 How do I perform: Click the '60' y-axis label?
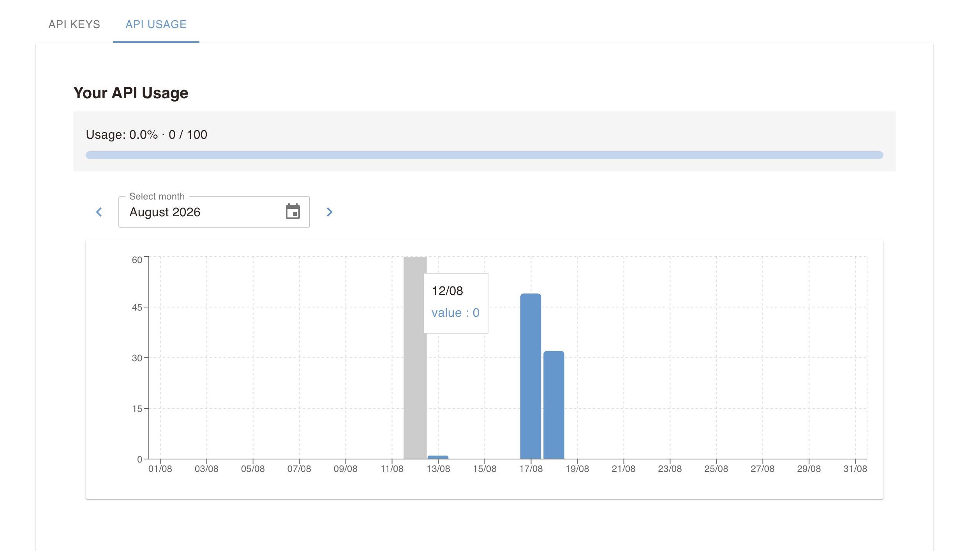[137, 260]
